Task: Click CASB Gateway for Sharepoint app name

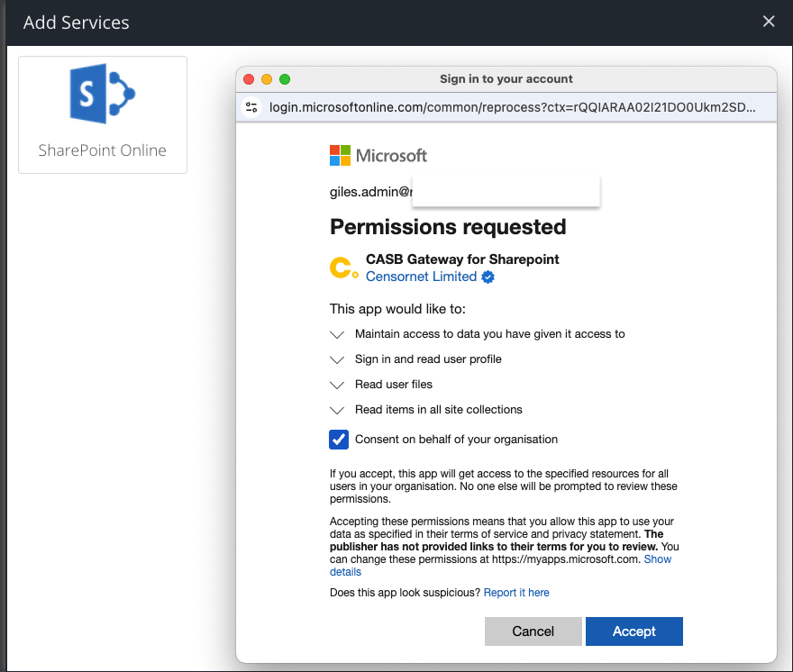Action: point(462,259)
